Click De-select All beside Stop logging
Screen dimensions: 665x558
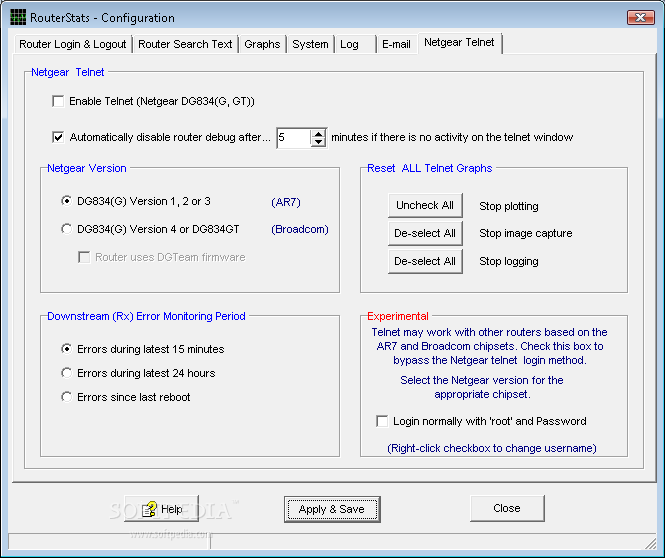(425, 261)
